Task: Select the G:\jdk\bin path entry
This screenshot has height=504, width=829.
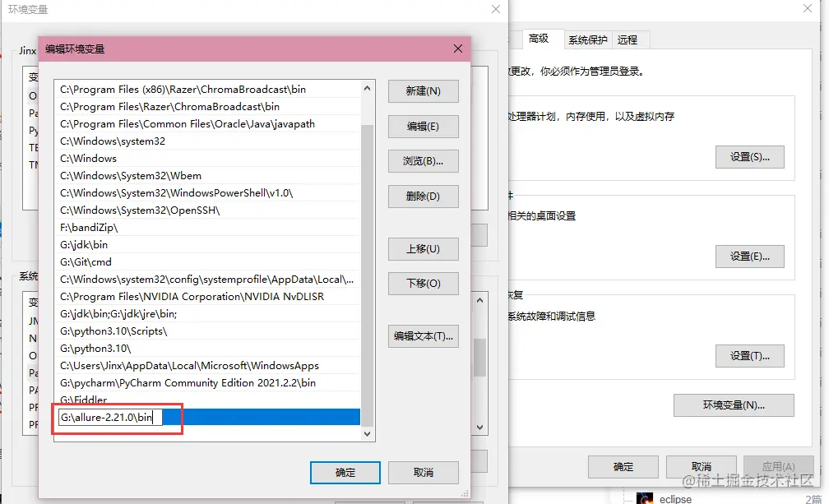Action: click(207, 245)
